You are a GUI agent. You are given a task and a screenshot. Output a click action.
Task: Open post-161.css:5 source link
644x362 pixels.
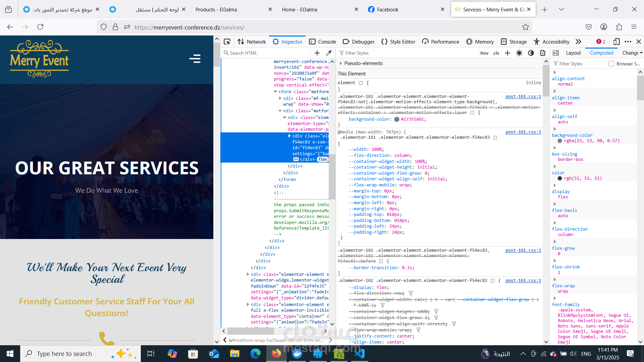(x=523, y=132)
